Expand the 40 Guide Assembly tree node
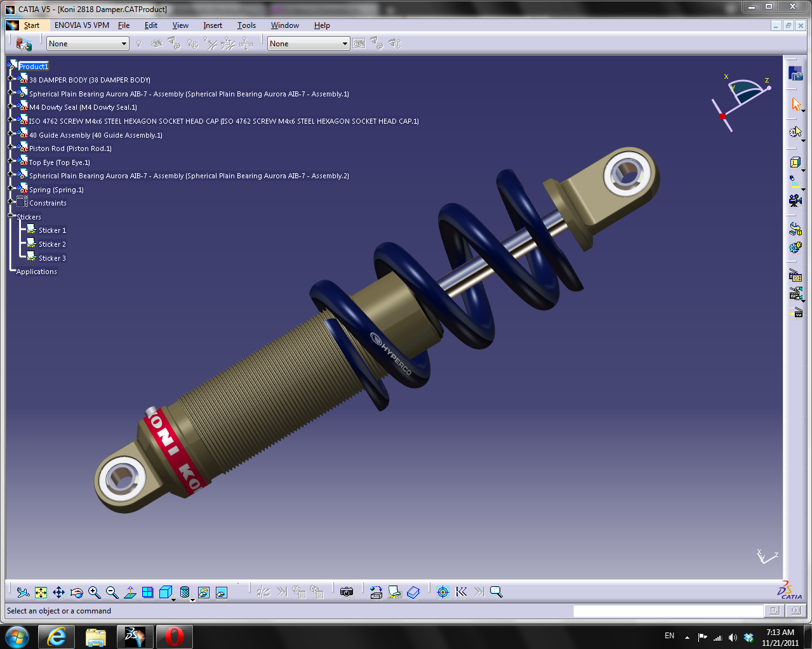 point(10,133)
